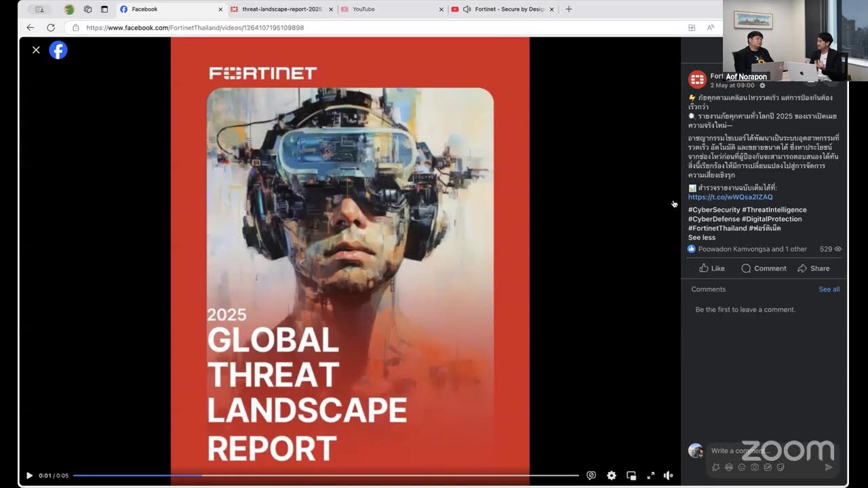The image size is (868, 488).
Task: Click the video progress bar
Action: (x=325, y=476)
